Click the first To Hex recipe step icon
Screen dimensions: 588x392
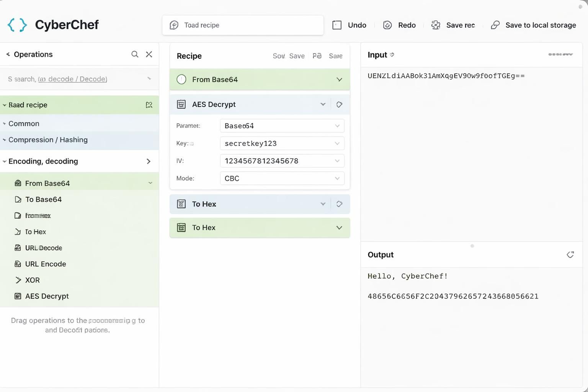[x=181, y=204]
